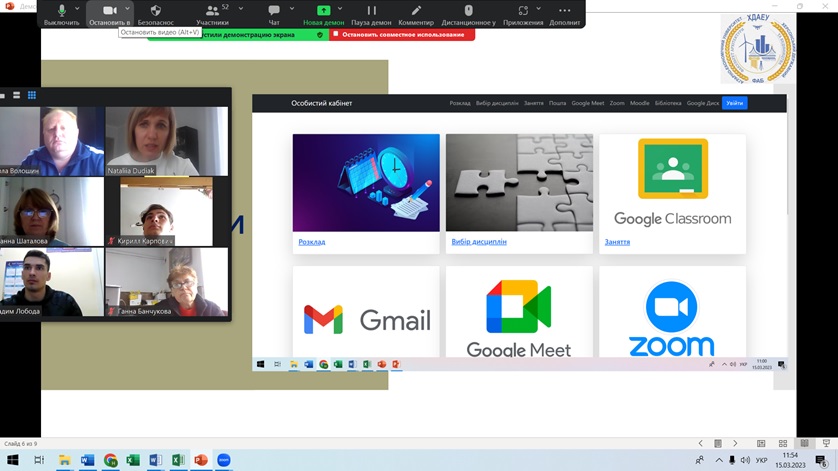Show hidden system tray icons chevron
This screenshot has width=838, height=471.
tap(719, 460)
